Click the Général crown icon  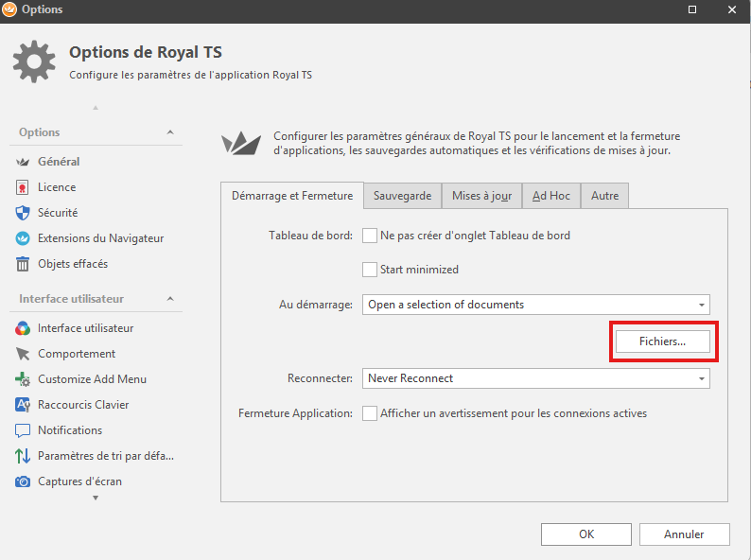coord(23,162)
